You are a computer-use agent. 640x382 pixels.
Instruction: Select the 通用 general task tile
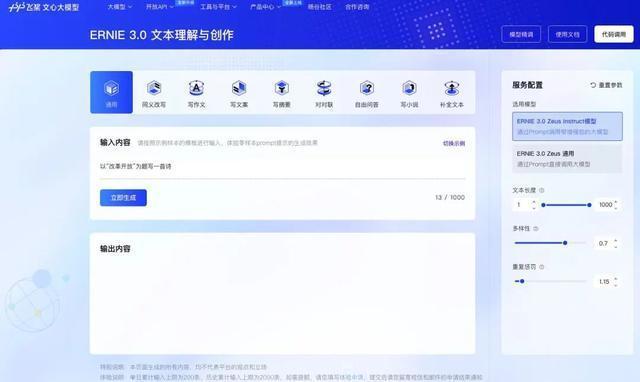(x=111, y=92)
